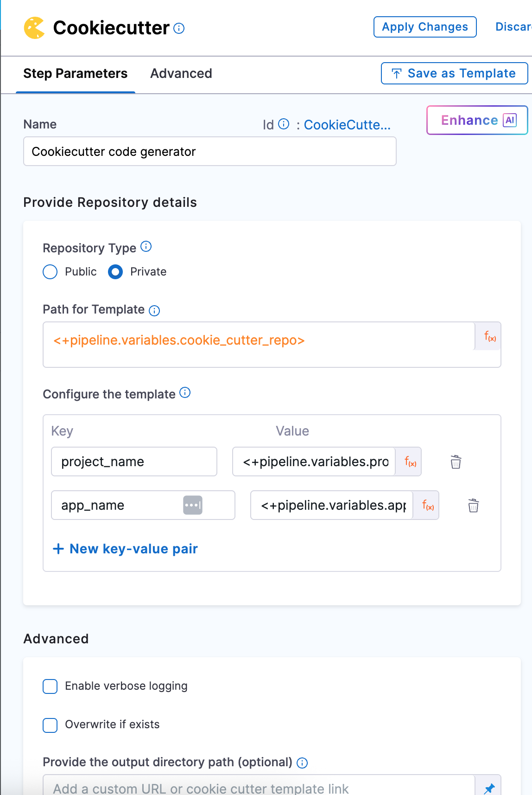Click expression icon in Path for Template field
532x795 pixels.
pyautogui.click(x=489, y=337)
